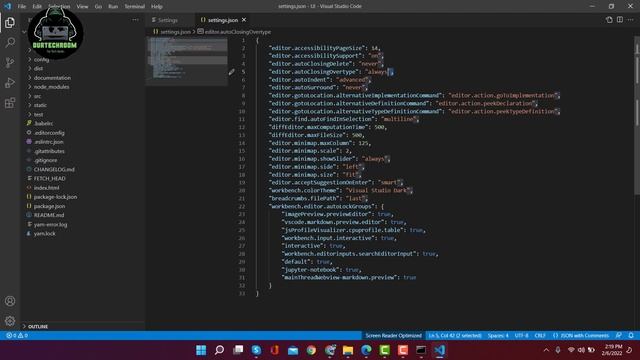Change indentation via Spaces: 4
Screen dimensions: 640x360
pyautogui.click(x=498, y=336)
